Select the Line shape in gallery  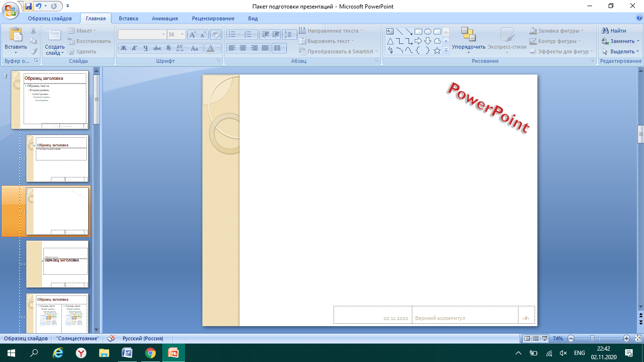point(400,32)
